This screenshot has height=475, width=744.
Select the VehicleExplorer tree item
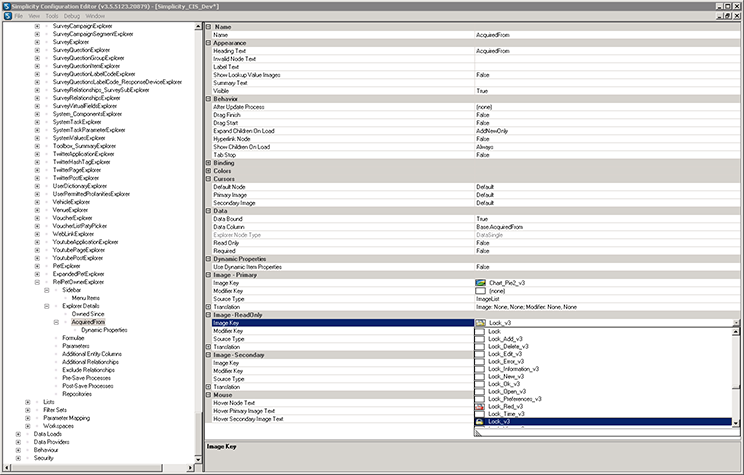tap(71, 202)
